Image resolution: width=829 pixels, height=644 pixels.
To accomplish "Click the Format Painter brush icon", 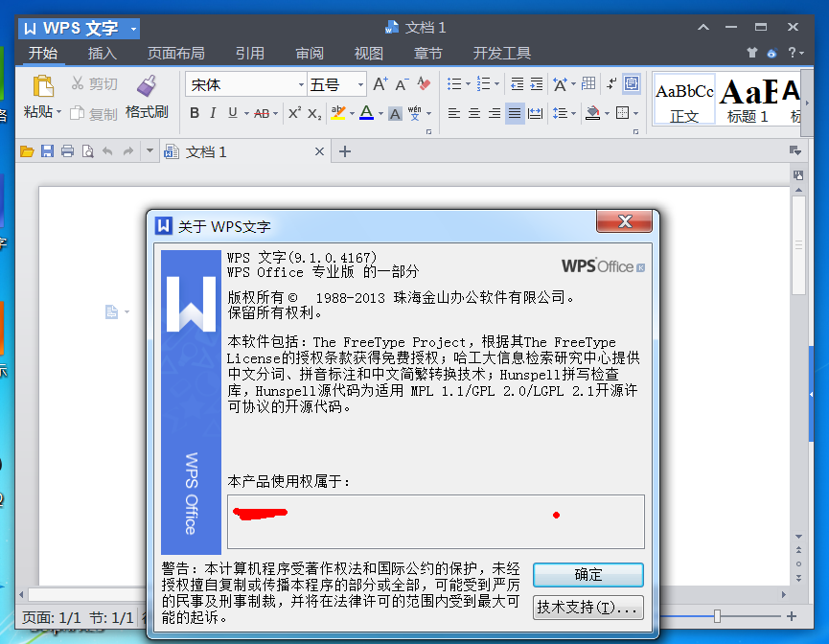I will [147, 87].
